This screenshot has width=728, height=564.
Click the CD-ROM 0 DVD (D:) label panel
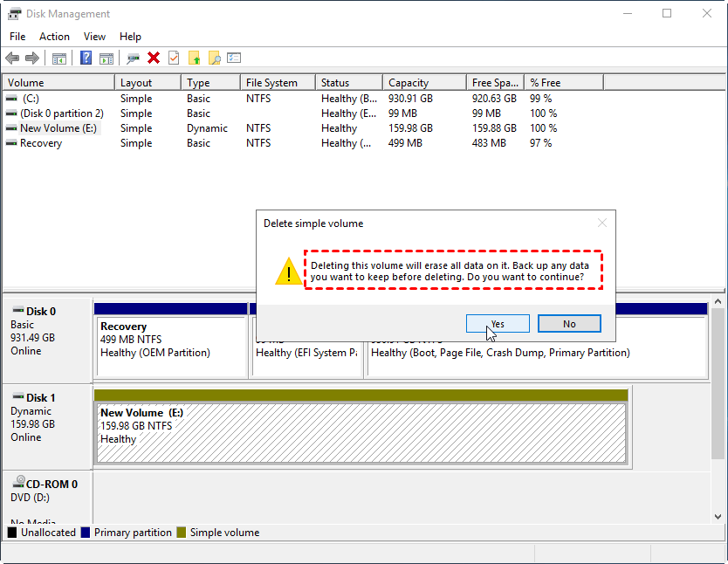47,498
